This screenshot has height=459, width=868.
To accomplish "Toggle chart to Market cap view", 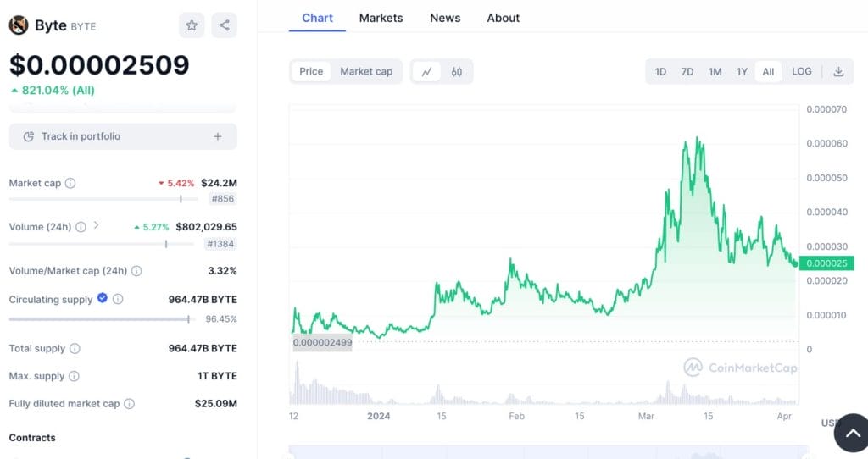I will [366, 72].
